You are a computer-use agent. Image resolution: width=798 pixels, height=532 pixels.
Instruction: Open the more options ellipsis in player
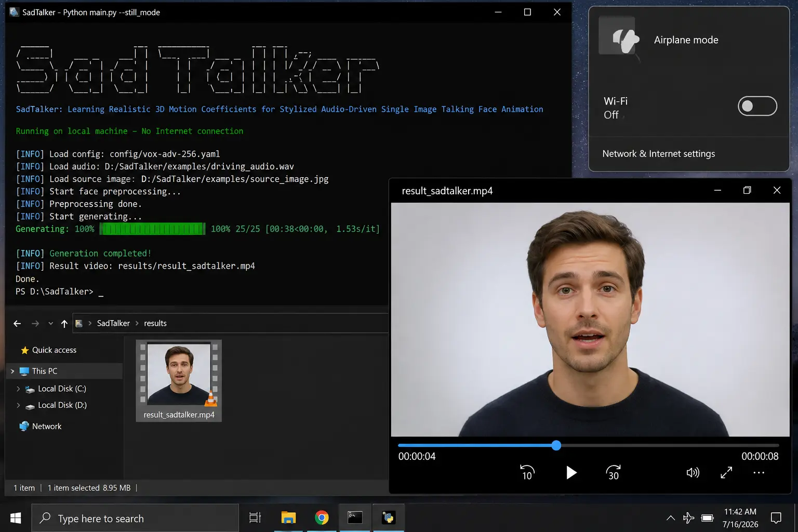pos(759,473)
